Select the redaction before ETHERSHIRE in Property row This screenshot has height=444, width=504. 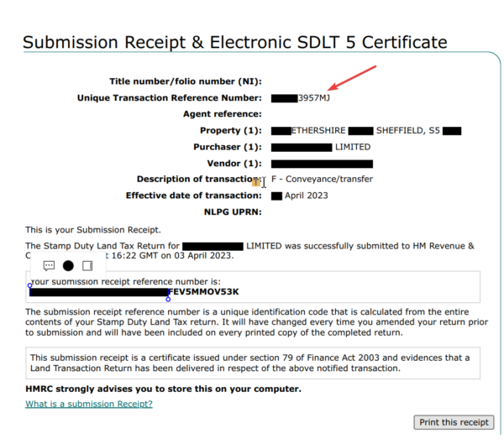click(281, 131)
